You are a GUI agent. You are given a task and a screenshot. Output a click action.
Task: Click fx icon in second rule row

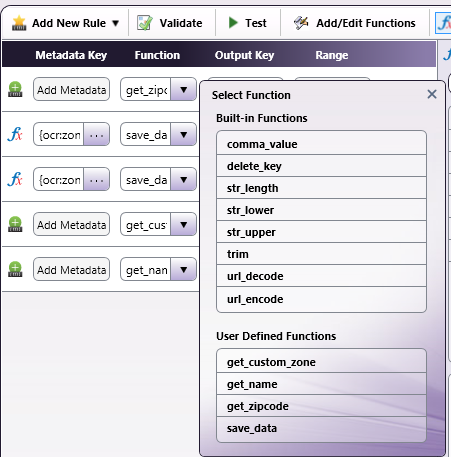click(15, 134)
